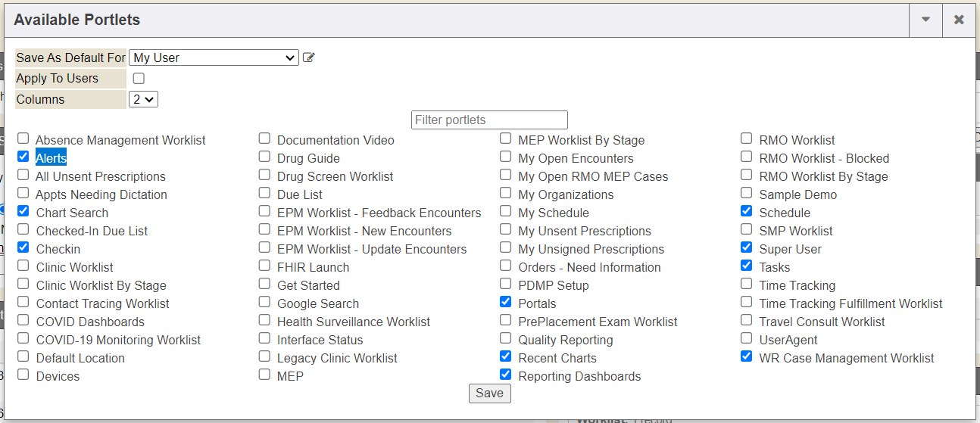Enable the Google Search portlet checkbox
This screenshot has width=980, height=423.
coord(264,302)
